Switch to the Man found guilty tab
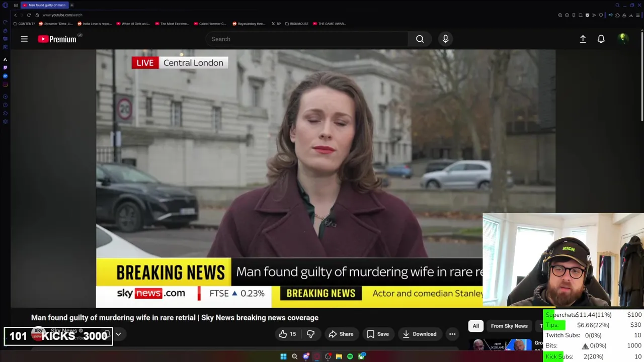Image resolution: width=644 pixels, height=362 pixels. [x=44, y=5]
